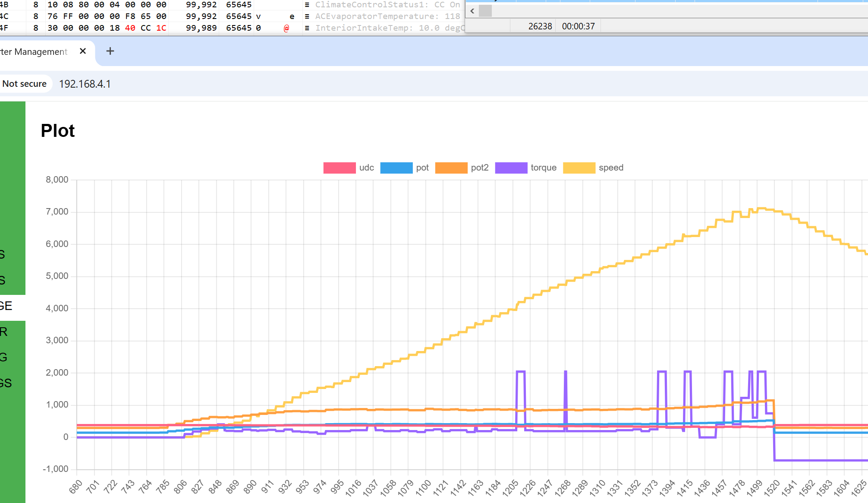Open a new browser tab
This screenshot has height=503, width=868.
(110, 51)
